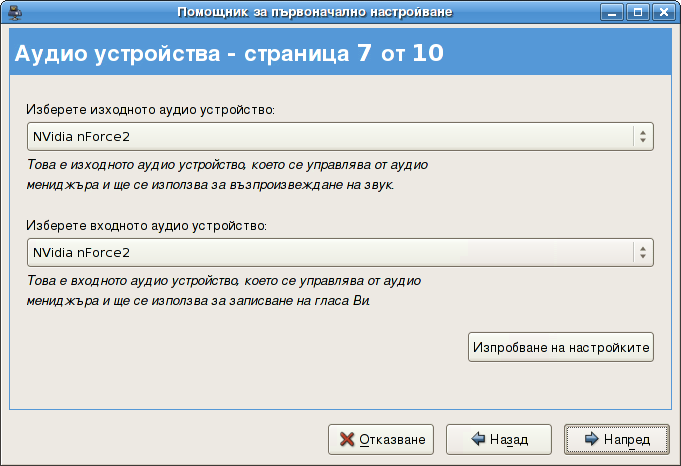Select the NVidia nForce2 output device field
Image resolution: width=681 pixels, height=466 pixels.
click(330, 137)
